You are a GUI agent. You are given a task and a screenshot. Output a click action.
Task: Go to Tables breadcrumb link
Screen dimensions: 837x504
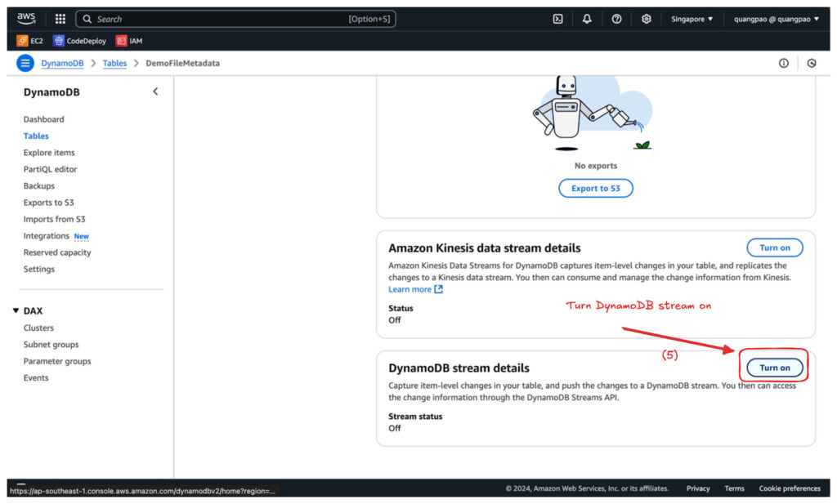click(114, 63)
